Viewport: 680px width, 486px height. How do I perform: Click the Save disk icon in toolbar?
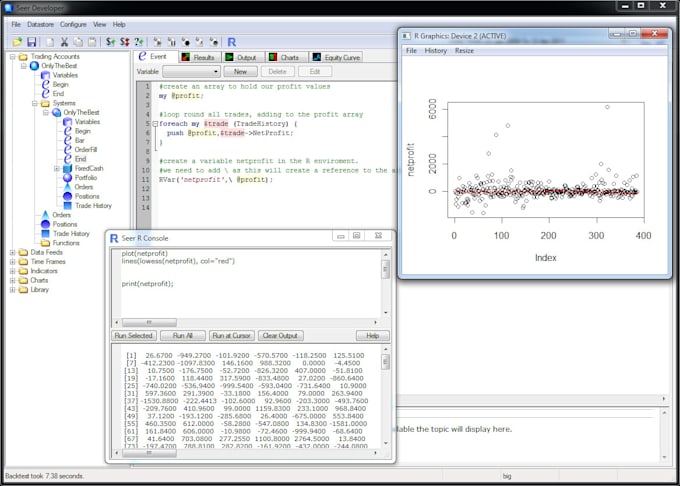pyautogui.click(x=32, y=42)
